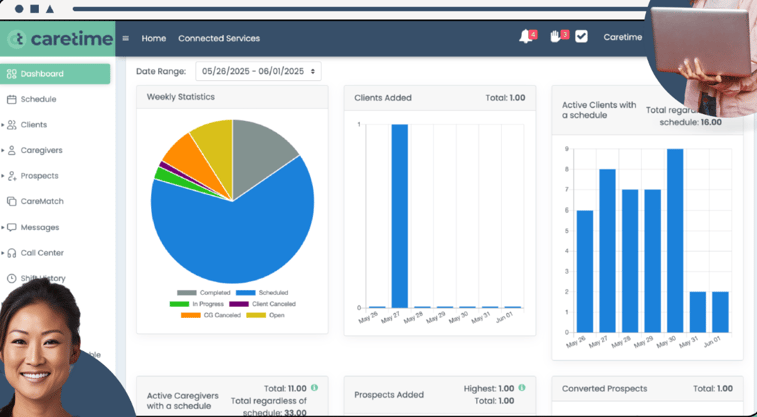Open the Messages sidebar link
The image size is (757, 417).
coord(39,227)
